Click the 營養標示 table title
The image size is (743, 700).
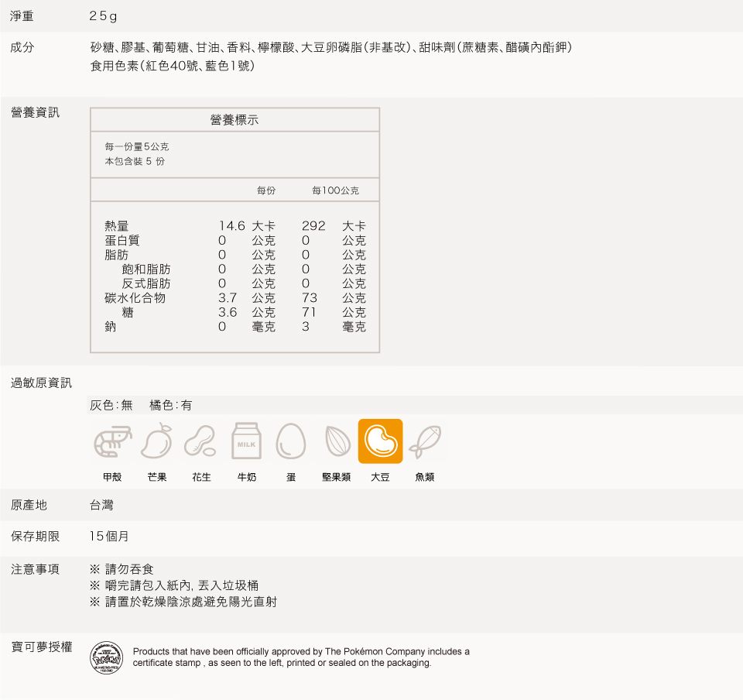pyautogui.click(x=235, y=120)
